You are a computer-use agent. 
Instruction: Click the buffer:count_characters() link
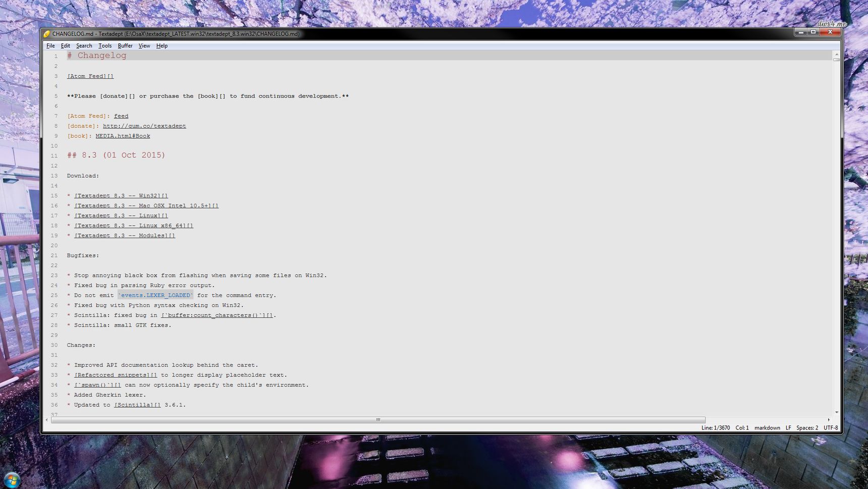point(217,315)
